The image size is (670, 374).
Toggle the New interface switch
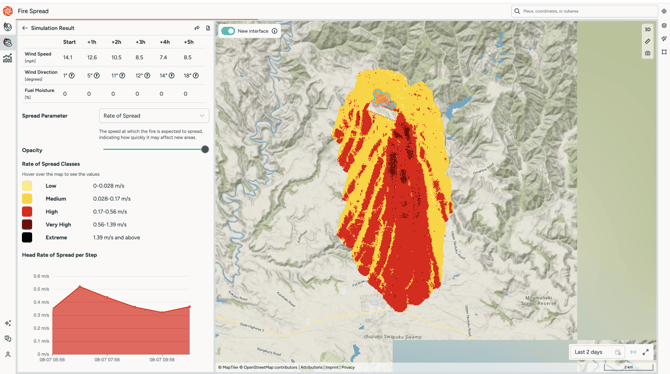coord(228,31)
